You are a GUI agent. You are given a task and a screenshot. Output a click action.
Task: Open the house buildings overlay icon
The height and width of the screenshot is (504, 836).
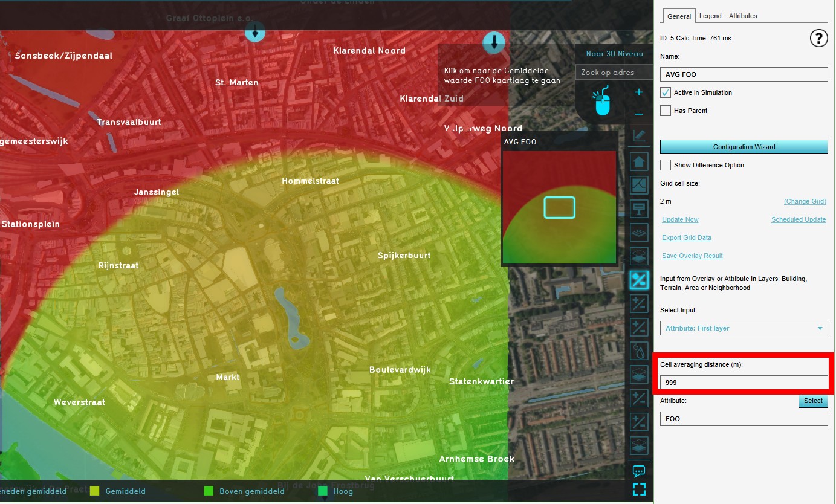pos(639,161)
